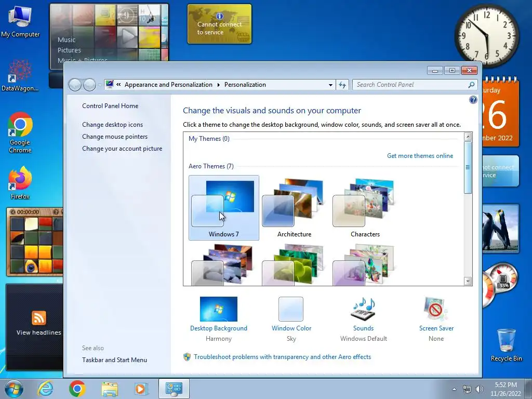
Task: Click the picture puzzle gadget timer
Action: 28,212
